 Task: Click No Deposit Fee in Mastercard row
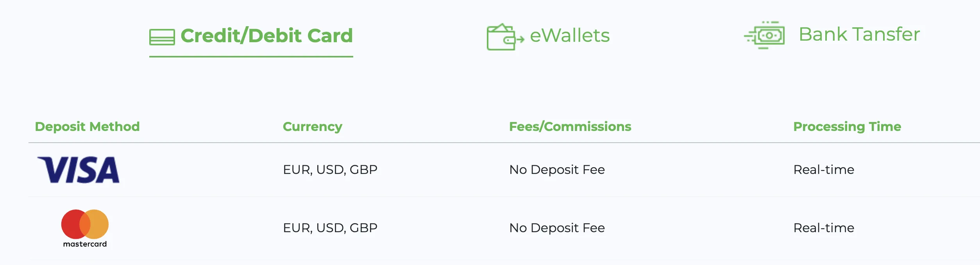click(x=557, y=228)
